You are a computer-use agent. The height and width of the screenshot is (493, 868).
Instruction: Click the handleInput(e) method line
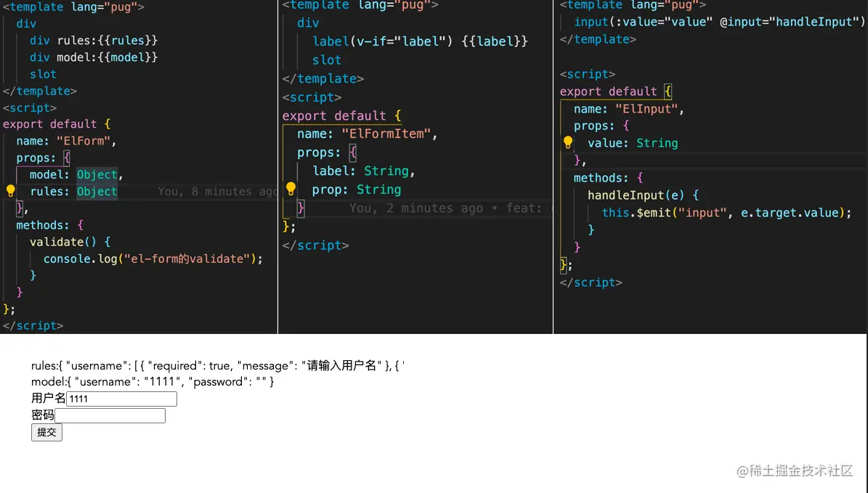644,195
